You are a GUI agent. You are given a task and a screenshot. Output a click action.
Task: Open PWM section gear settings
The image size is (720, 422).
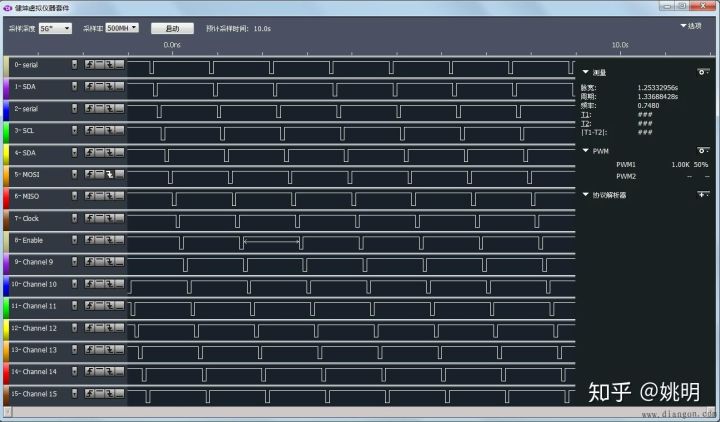703,151
